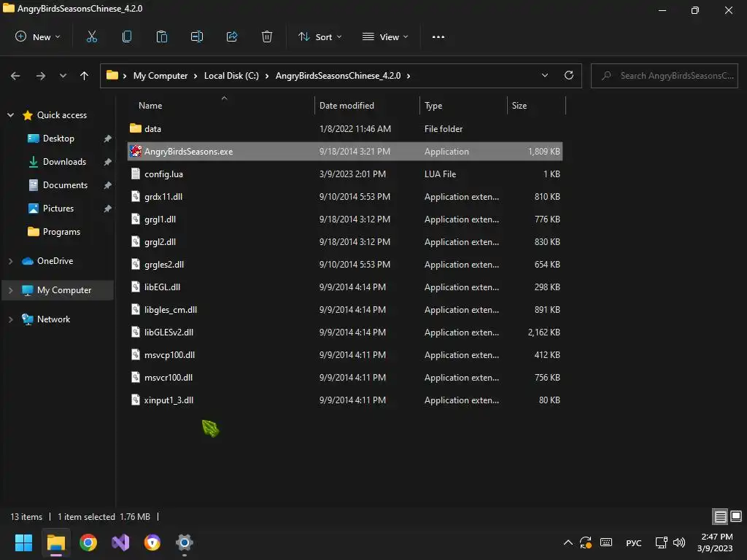The image size is (747, 560).
Task: Select Documents in Quick access
Action: tap(65, 184)
